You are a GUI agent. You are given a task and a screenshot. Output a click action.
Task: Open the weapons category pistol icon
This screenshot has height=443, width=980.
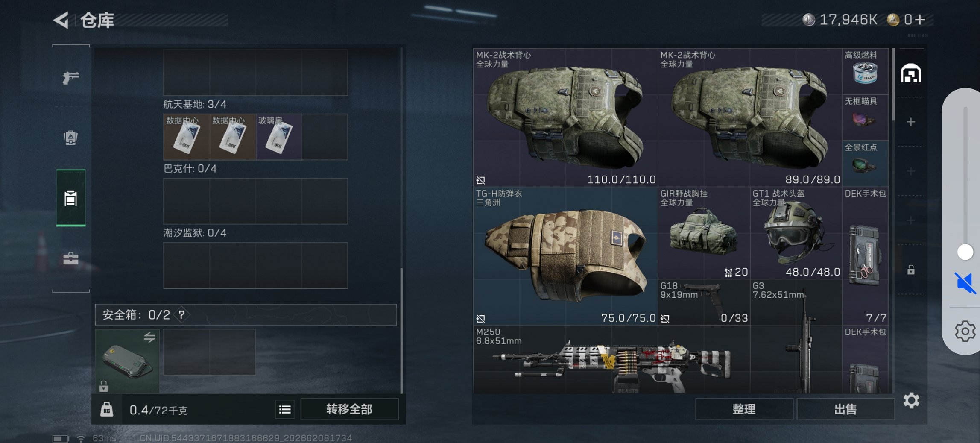[70, 77]
